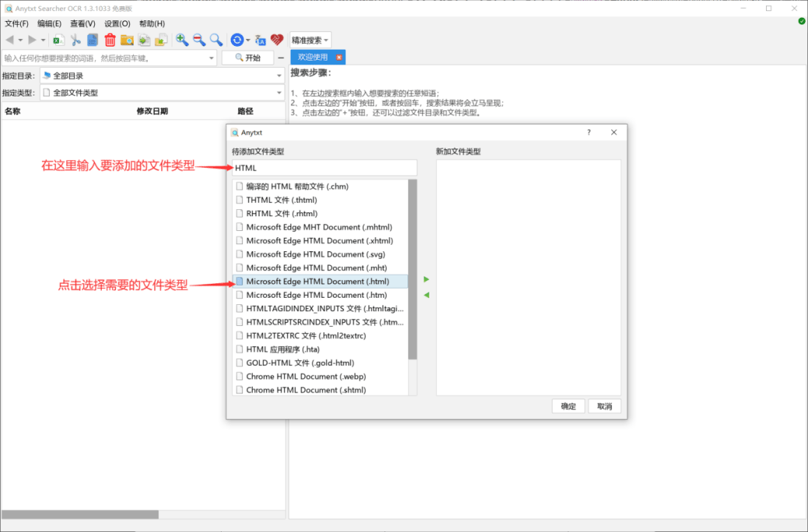The height and width of the screenshot is (532, 808).
Task: Select Microsoft Edge HTML Document (.svg)
Action: [x=320, y=254]
